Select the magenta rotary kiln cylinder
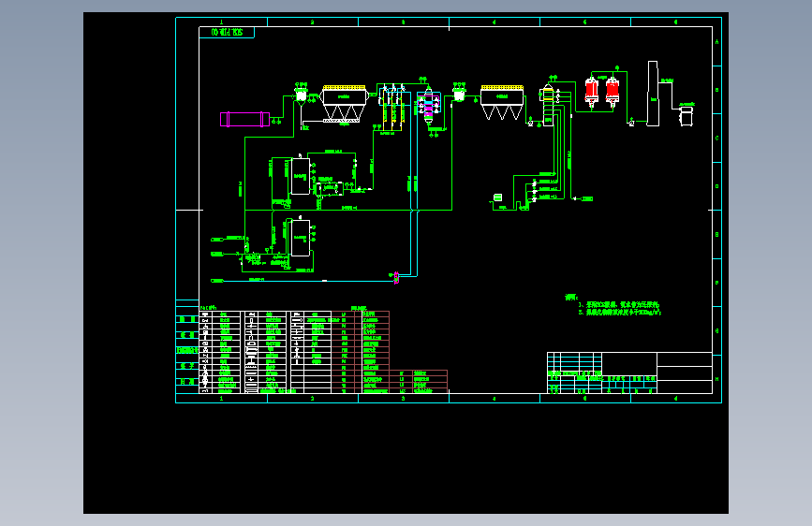 tap(245, 119)
